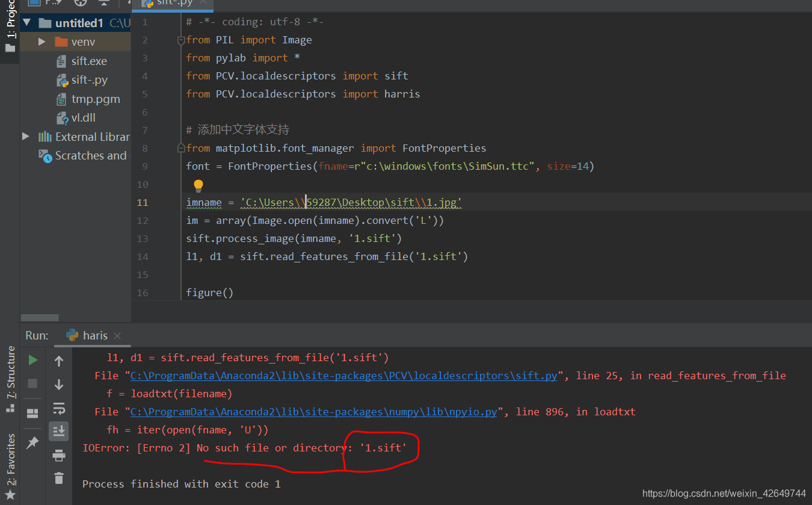Rerun the haris script with green play icon

click(33, 360)
